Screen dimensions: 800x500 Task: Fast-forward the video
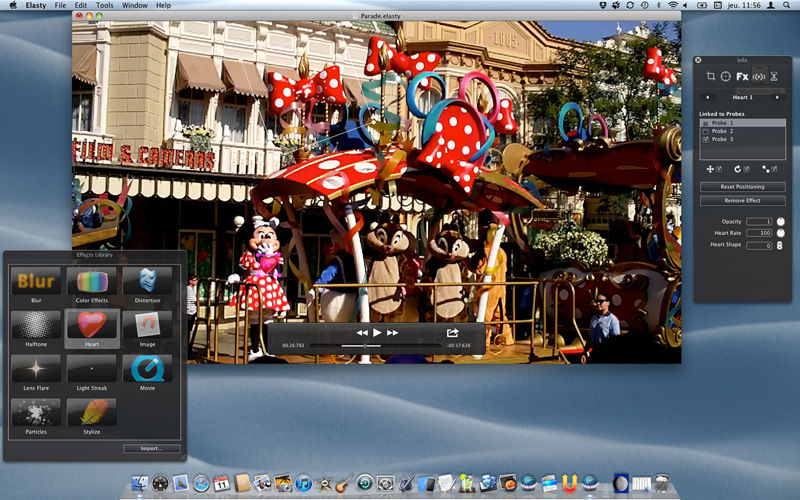pos(392,333)
